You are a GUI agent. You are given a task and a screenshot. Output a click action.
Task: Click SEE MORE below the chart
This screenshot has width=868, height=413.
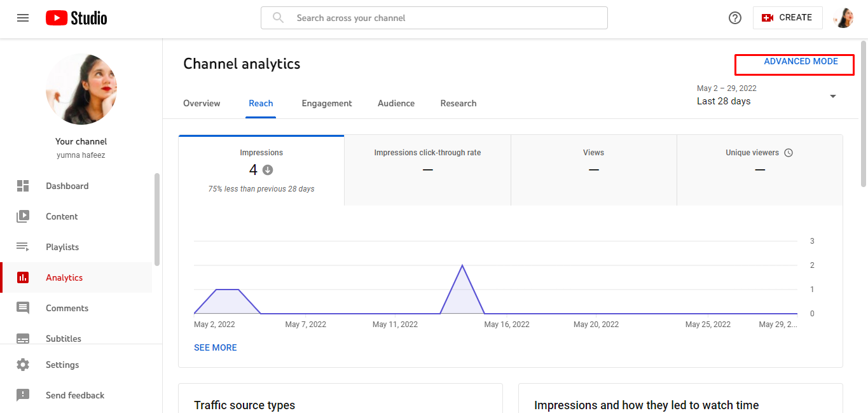(215, 347)
